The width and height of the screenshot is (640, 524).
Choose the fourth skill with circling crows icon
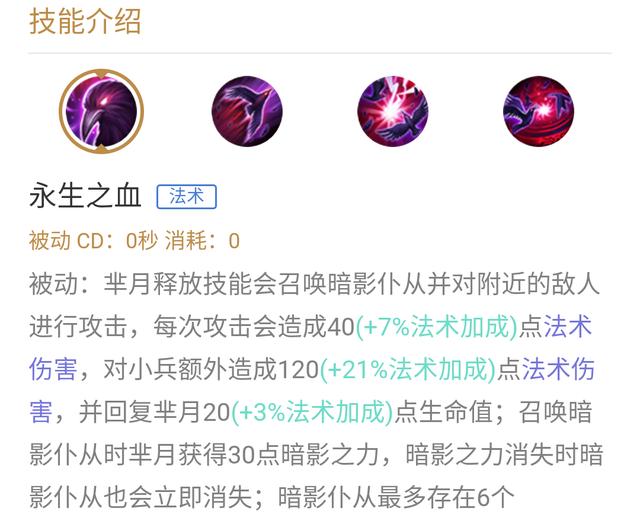(x=538, y=111)
